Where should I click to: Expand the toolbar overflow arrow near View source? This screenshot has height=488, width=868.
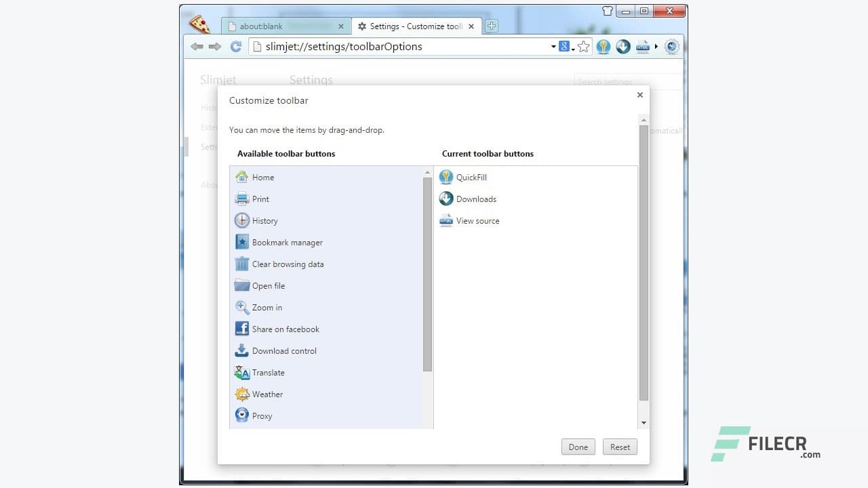click(655, 46)
